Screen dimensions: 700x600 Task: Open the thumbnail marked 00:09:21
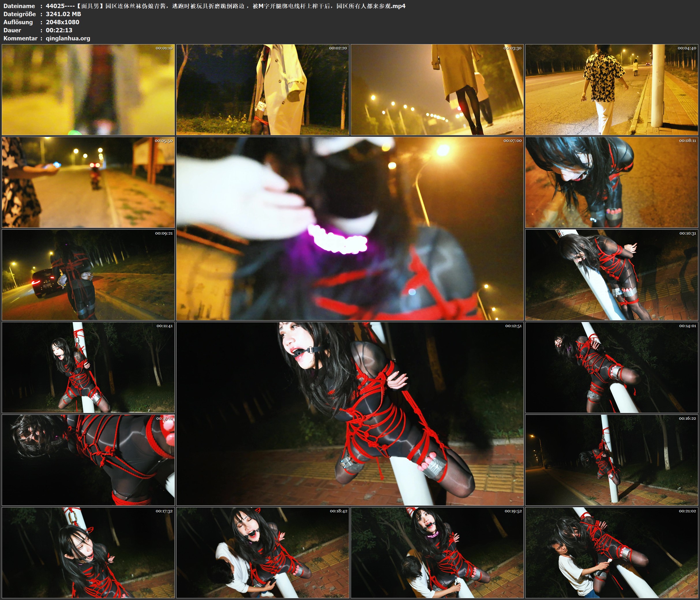coord(88,275)
